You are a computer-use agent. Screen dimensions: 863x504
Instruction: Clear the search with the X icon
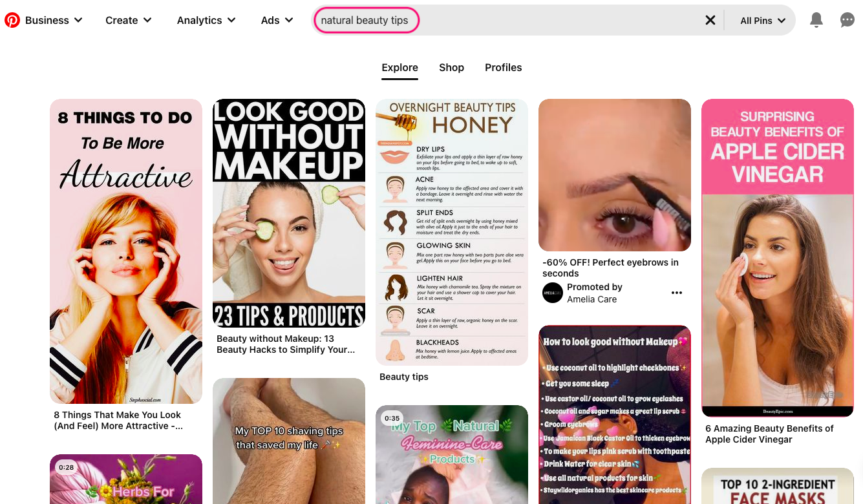click(x=710, y=20)
